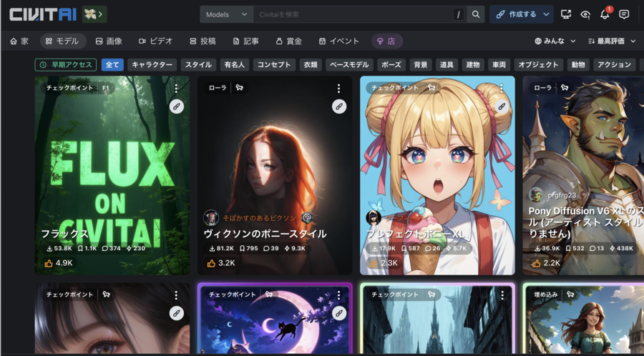
Task: Click the brush icon on moon cat card
Action: pyautogui.click(x=339, y=313)
